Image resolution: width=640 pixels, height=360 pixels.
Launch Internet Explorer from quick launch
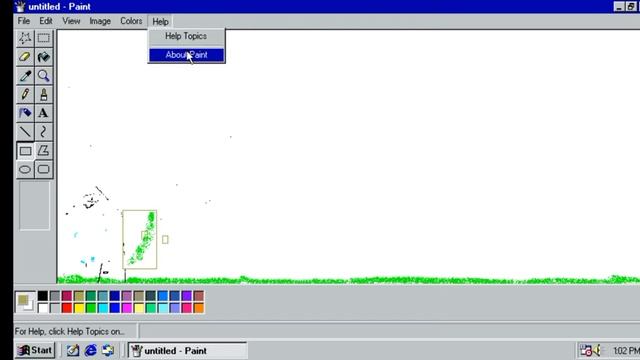pos(91,350)
